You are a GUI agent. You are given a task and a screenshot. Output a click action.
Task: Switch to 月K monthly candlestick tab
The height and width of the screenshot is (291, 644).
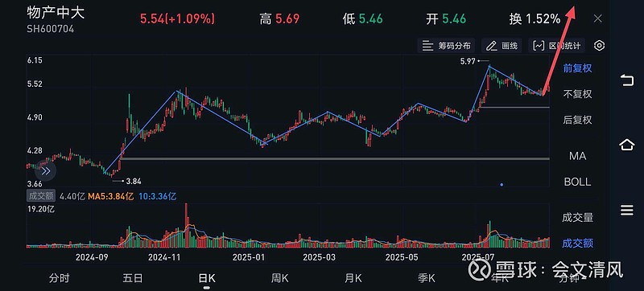pos(353,279)
